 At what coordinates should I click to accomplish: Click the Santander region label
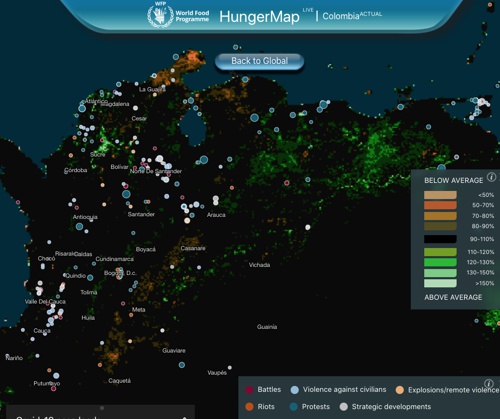[x=141, y=214]
